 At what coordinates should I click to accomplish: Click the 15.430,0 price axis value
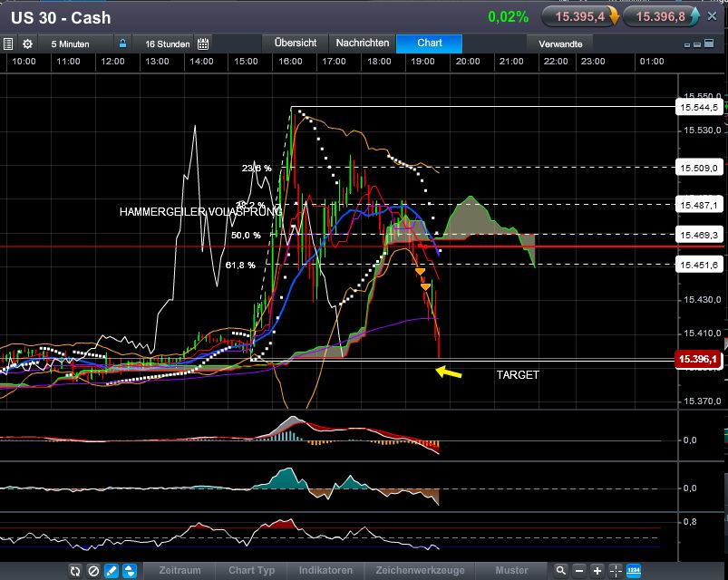coord(702,300)
